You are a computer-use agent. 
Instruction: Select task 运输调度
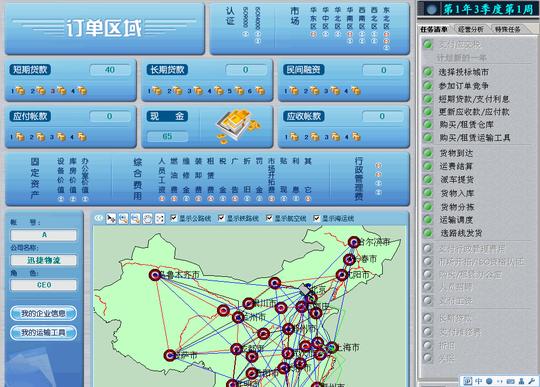pyautogui.click(x=456, y=220)
